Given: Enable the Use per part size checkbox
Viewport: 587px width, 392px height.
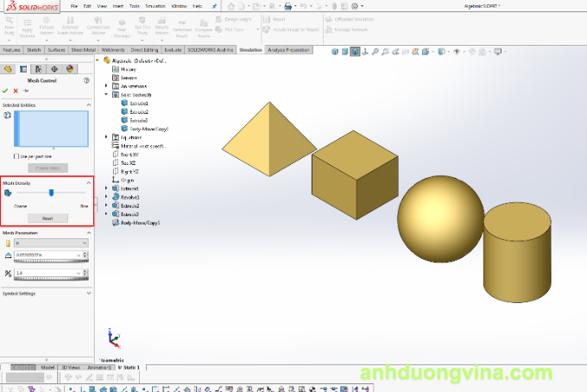Looking at the screenshot, I should [x=16, y=156].
